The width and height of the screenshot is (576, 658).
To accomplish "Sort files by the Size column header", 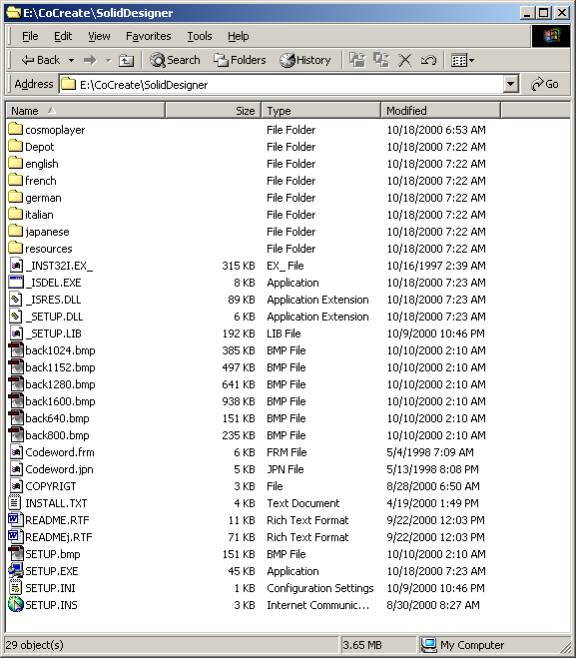I will tap(213, 111).
